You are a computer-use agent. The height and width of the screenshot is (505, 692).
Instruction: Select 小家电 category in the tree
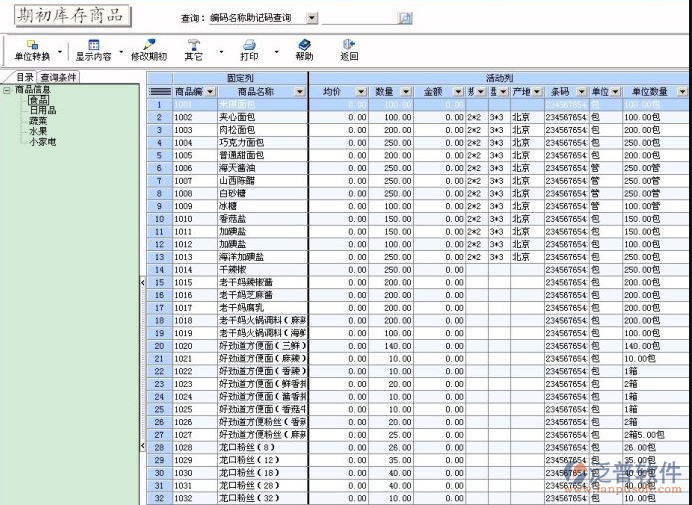tap(42, 141)
